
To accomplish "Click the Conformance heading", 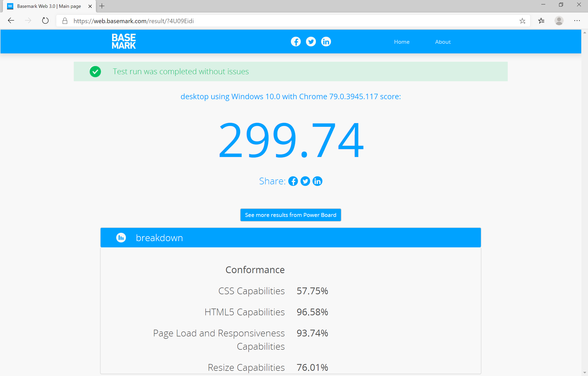I will (x=255, y=270).
